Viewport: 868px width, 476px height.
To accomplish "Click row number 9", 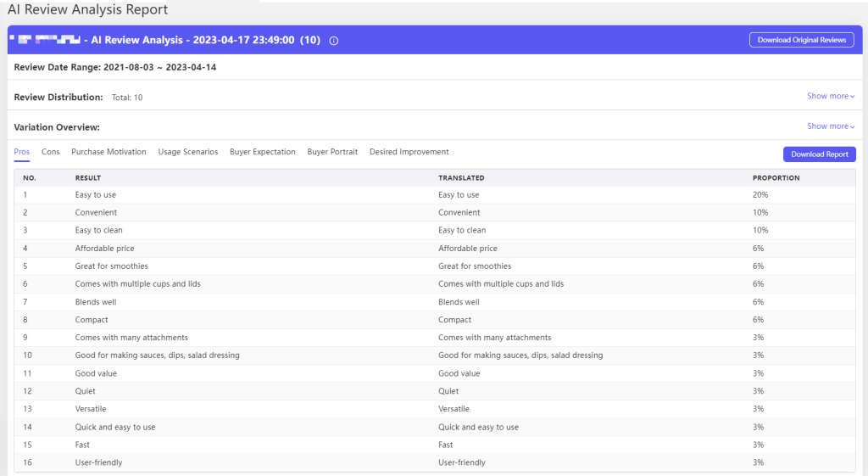I will pyautogui.click(x=25, y=338).
